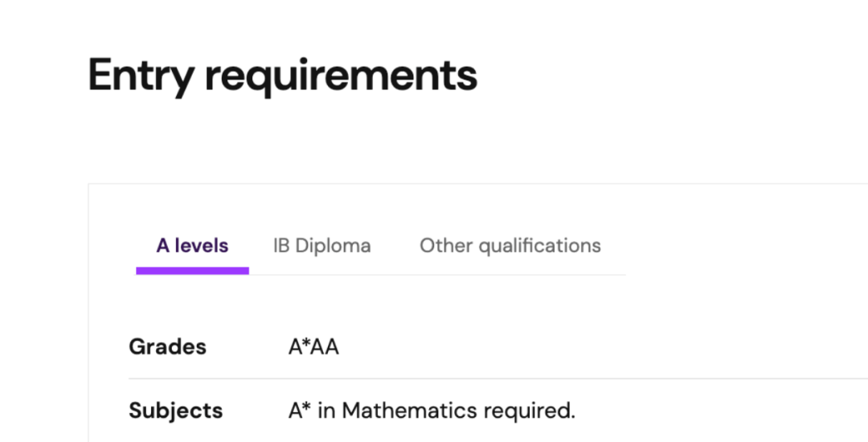Image resolution: width=868 pixels, height=442 pixels.
Task: Switch to the IB Diploma tab
Action: 321,246
